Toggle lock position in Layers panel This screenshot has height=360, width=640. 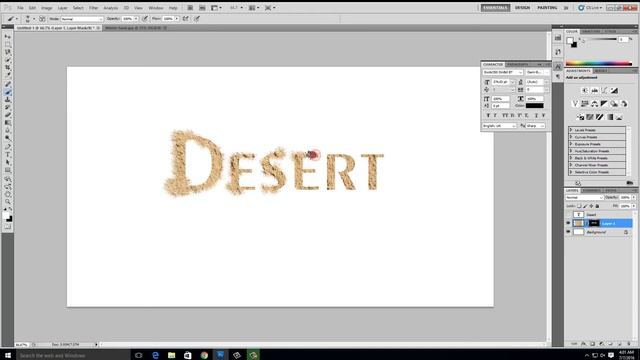pos(591,206)
